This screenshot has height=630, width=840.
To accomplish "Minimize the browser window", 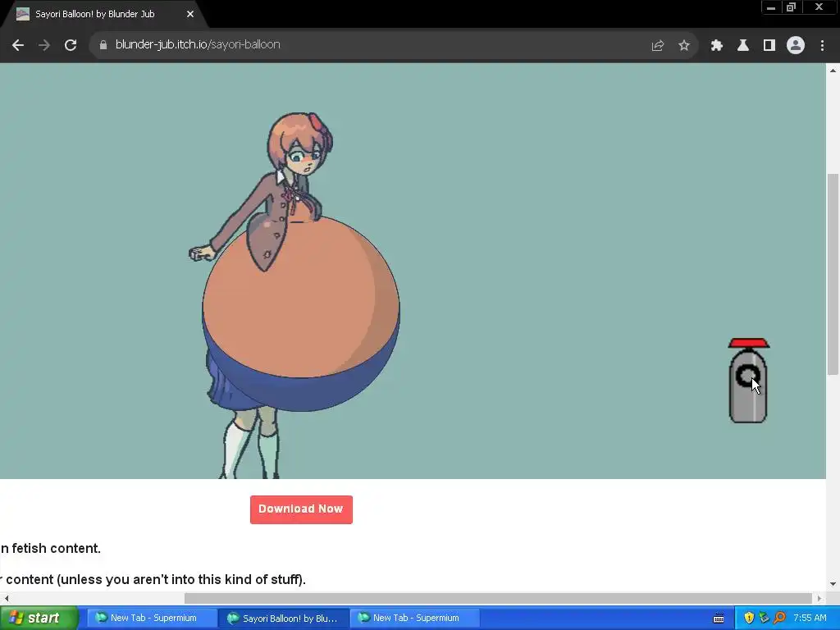I will (771, 7).
